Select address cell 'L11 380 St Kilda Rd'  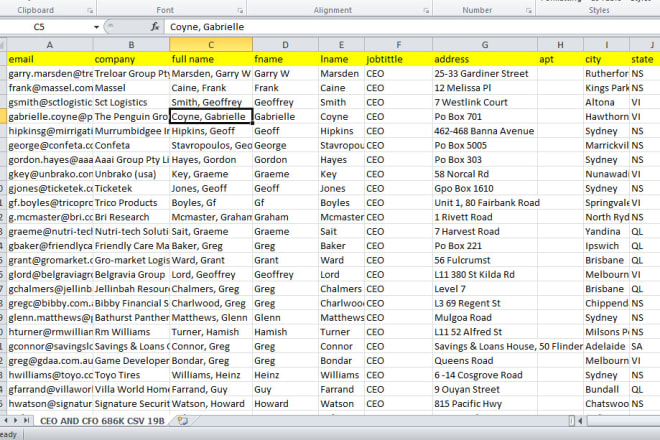485,275
